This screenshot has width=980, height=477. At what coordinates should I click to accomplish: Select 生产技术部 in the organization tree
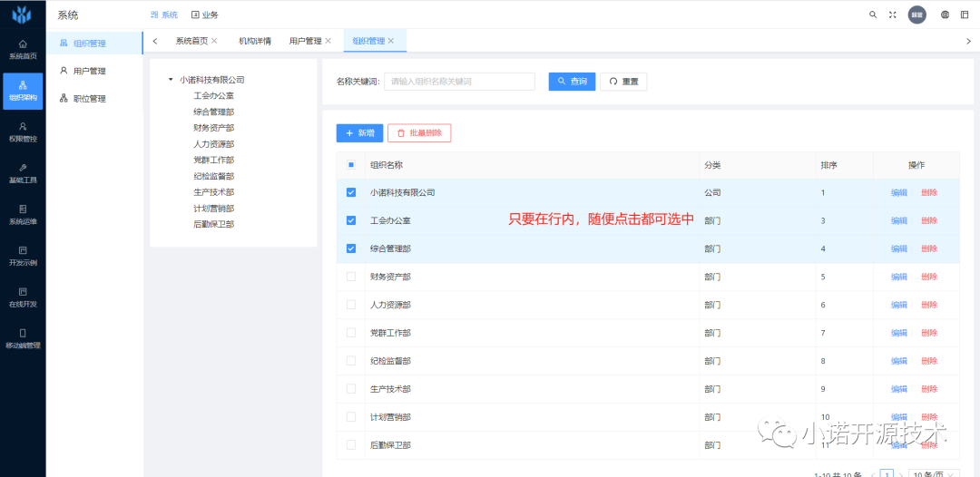(x=214, y=192)
